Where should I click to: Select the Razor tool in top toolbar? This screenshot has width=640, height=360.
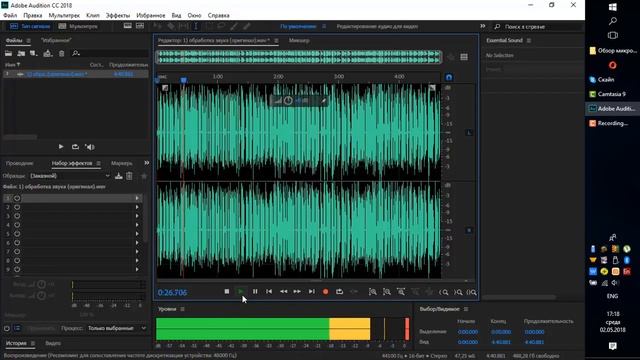(171, 26)
